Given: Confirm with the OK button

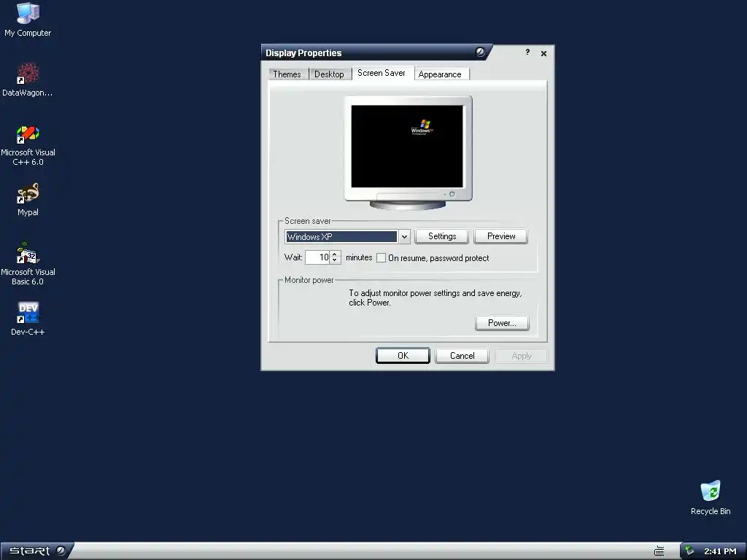Looking at the screenshot, I should coord(403,356).
